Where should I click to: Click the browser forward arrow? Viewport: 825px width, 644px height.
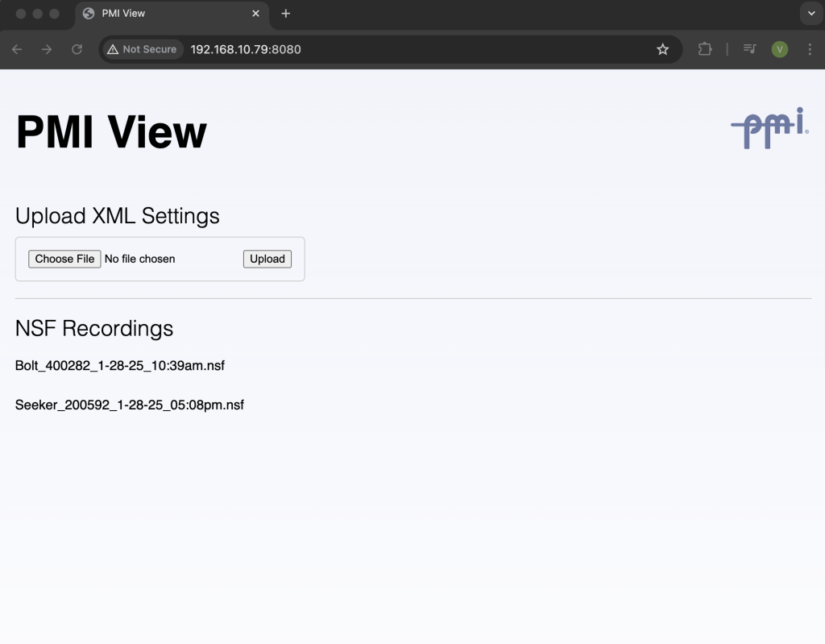(x=47, y=49)
